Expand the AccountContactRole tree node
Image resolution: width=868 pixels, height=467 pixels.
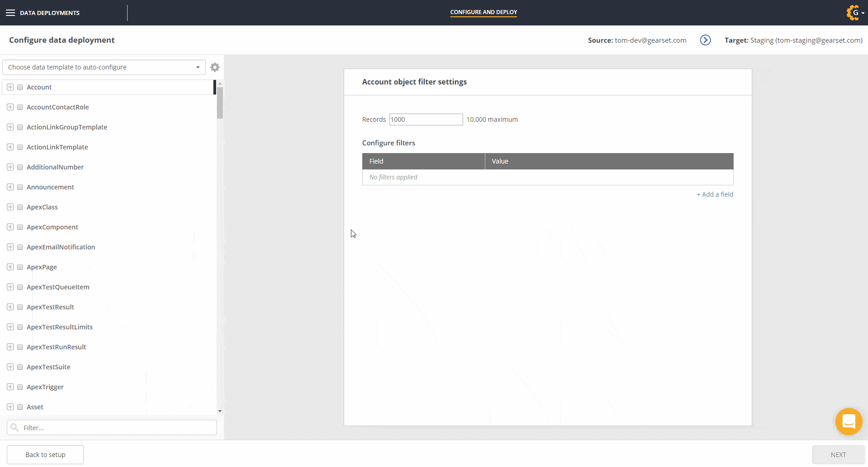[x=10, y=107]
